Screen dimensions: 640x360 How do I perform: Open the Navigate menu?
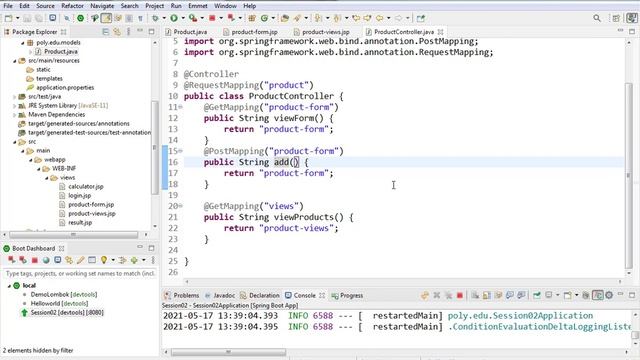pyautogui.click(x=102, y=6)
